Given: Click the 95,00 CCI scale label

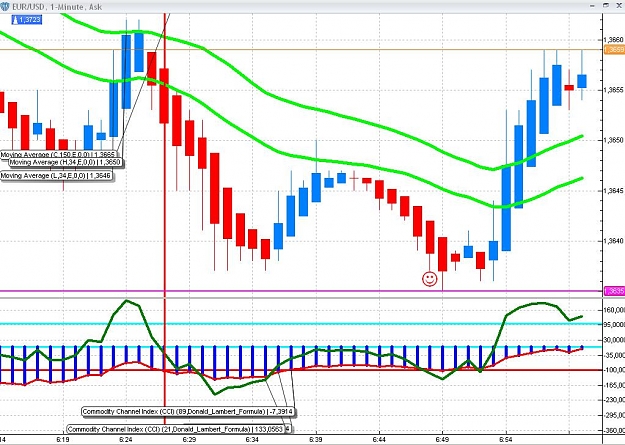Looking at the screenshot, I should click(614, 325).
